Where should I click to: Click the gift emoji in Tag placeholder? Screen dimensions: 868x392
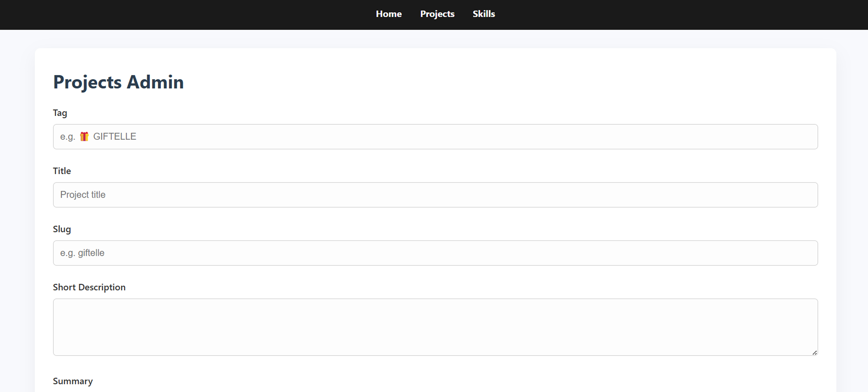[84, 136]
